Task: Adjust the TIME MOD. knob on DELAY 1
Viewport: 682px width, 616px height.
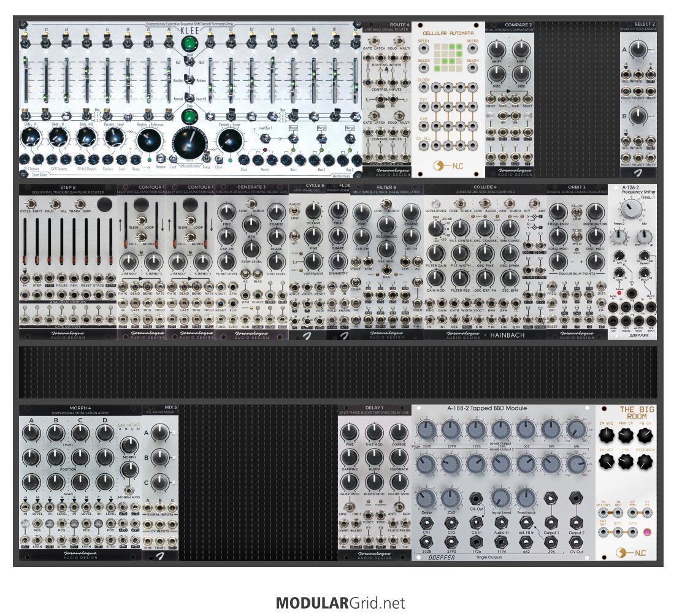Action: point(374,433)
